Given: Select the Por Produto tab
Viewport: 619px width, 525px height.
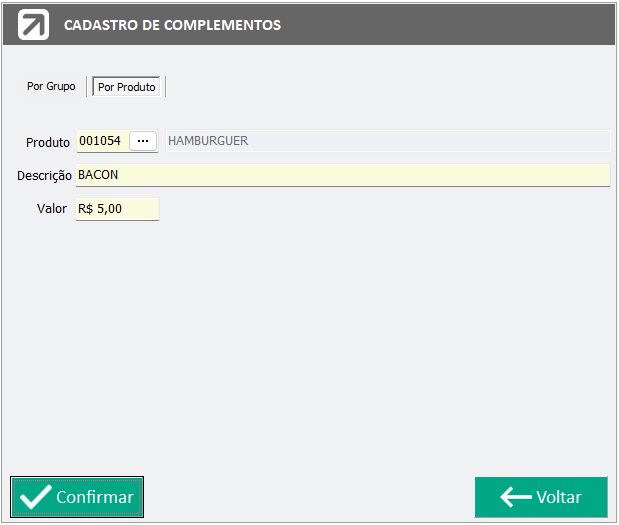Looking at the screenshot, I should point(127,87).
